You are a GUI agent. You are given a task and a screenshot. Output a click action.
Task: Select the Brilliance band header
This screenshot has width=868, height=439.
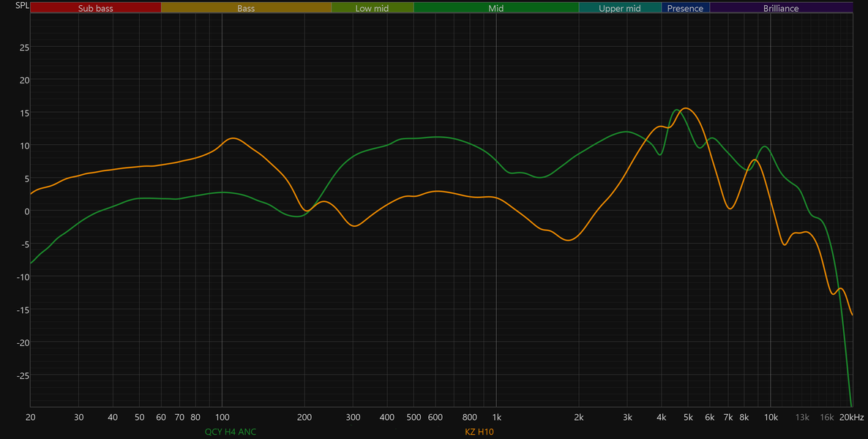[x=781, y=8]
